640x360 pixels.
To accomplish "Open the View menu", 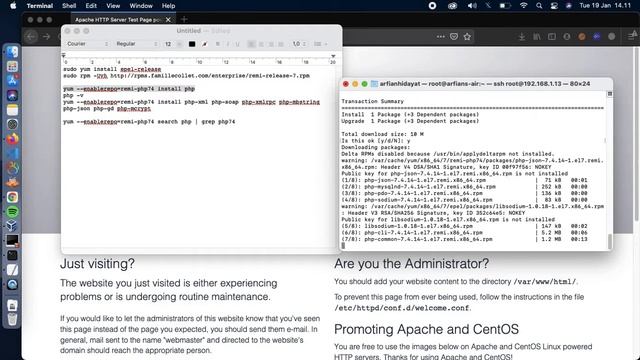I will 113,6.
